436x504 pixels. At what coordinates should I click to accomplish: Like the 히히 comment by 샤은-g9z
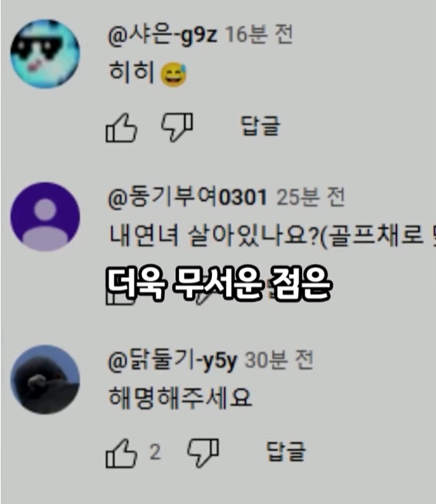click(121, 128)
